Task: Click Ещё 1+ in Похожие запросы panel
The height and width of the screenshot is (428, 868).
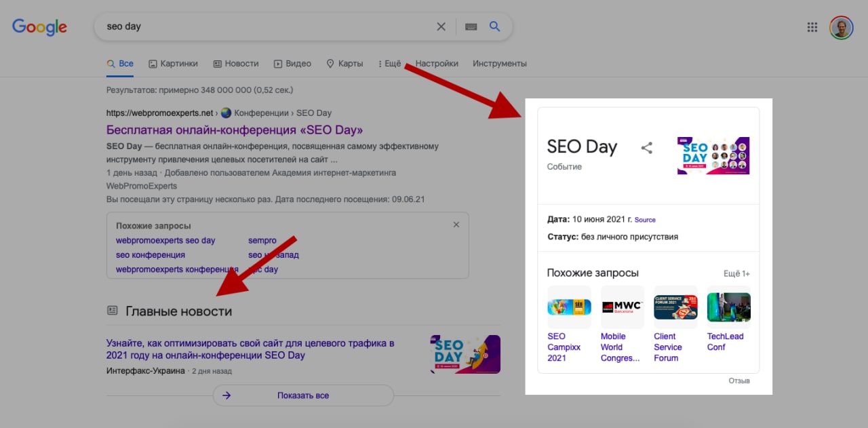Action: 736,274
